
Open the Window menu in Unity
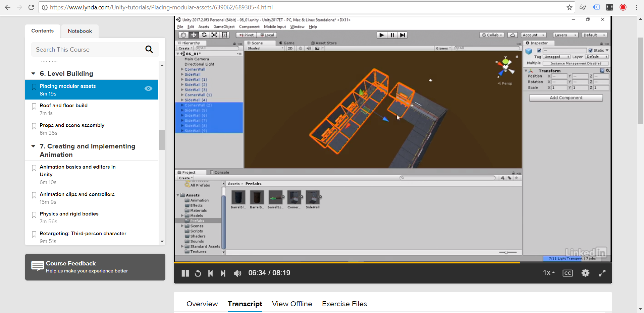click(x=297, y=27)
